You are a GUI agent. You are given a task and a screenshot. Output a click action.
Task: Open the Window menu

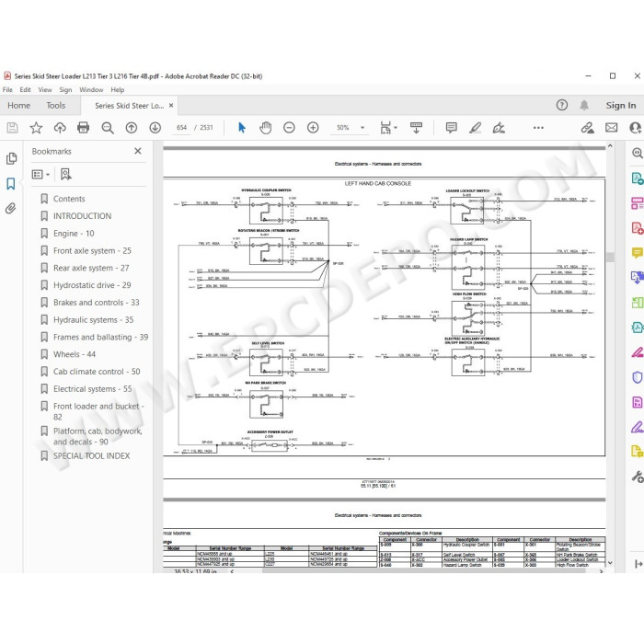click(x=91, y=89)
